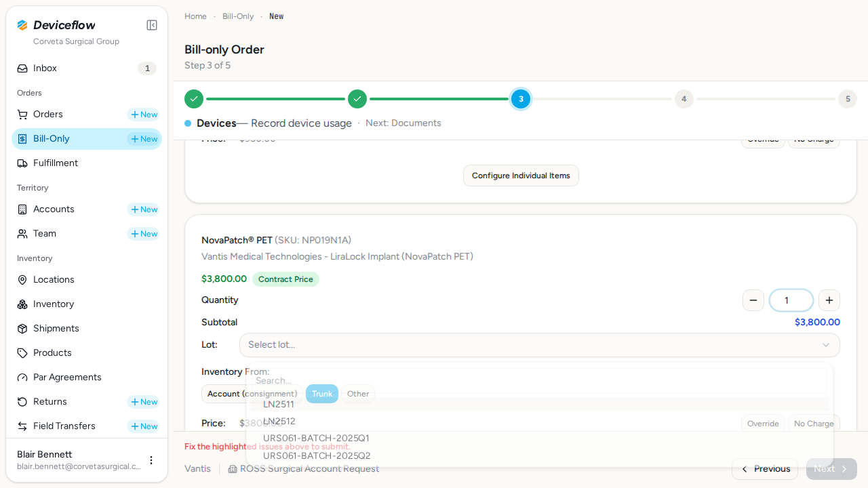Choose lot LN2512 from list
The height and width of the screenshot is (488, 868).
[x=540, y=422]
